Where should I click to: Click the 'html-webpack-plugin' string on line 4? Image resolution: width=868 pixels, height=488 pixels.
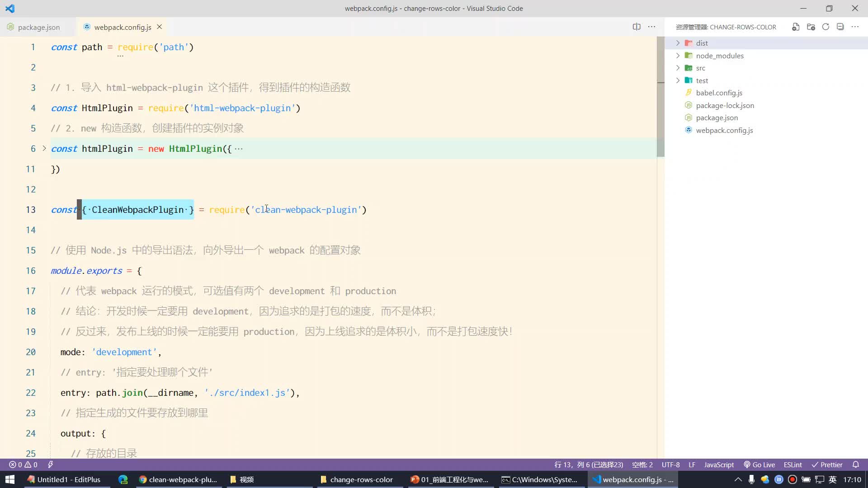click(x=242, y=108)
